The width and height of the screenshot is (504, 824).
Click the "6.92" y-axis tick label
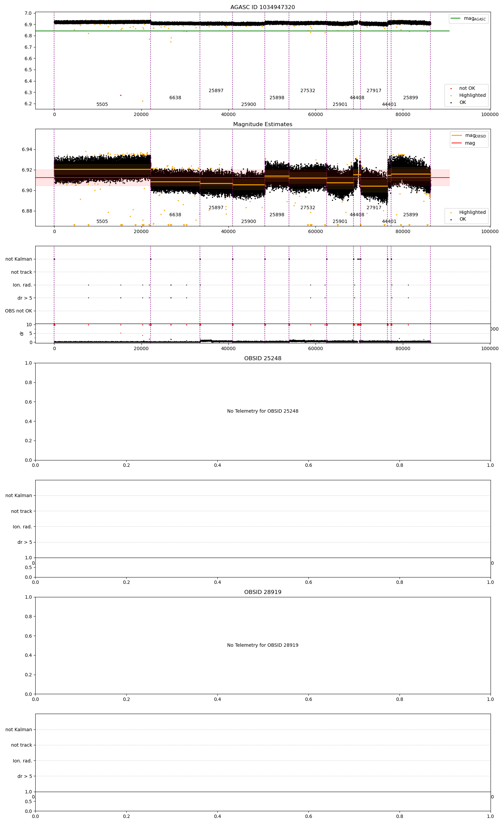click(x=27, y=170)
